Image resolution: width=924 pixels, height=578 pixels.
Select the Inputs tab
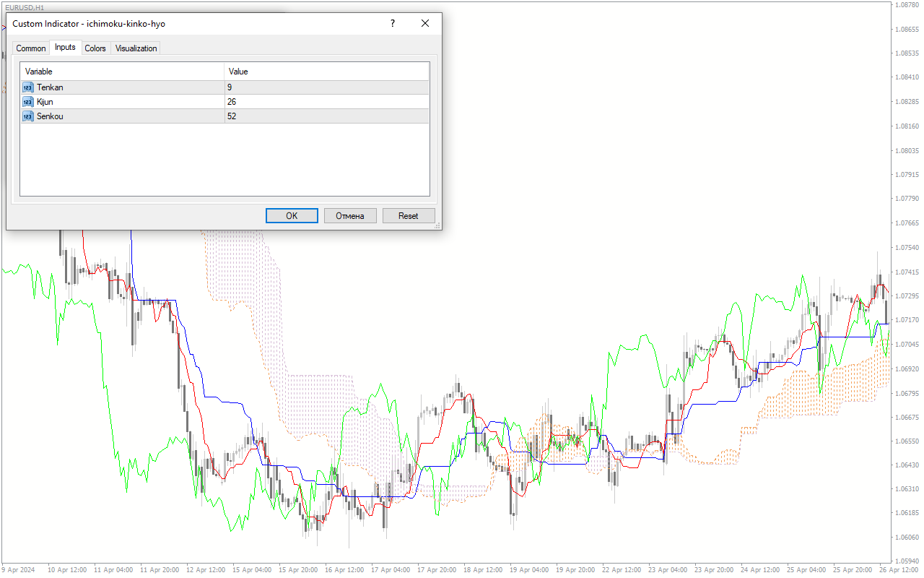65,47
